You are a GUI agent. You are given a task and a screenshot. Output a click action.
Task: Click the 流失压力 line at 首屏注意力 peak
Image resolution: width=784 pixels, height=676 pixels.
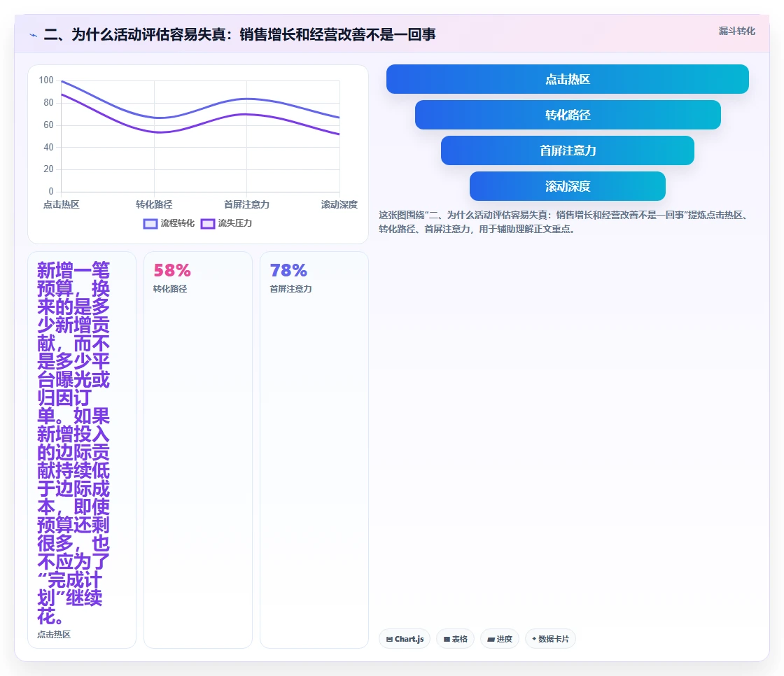(x=246, y=115)
